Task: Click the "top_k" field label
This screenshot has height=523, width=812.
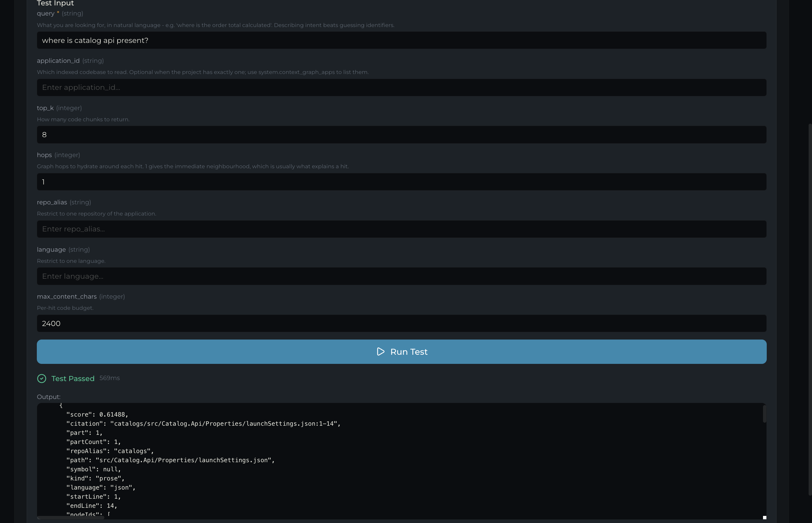Action: click(x=45, y=108)
